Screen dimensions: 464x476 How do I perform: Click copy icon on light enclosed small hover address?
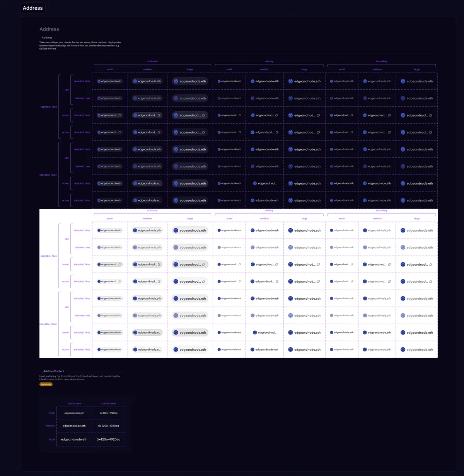tap(119, 264)
